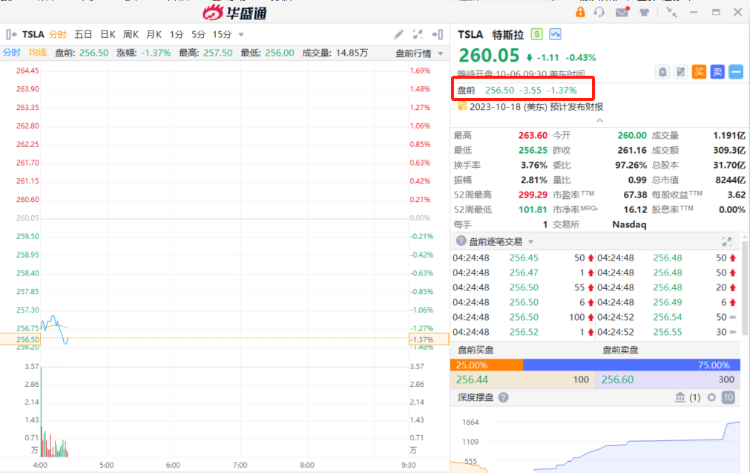Collapse the right quote panel icon
Viewport: 750px width, 473px height.
(437, 34)
